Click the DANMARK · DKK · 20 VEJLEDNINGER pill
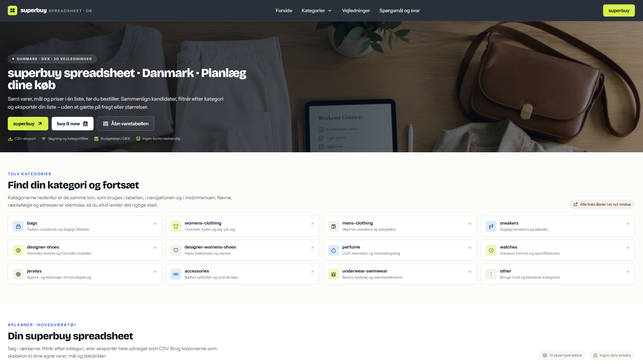The height and width of the screenshot is (364, 643). pos(52,59)
